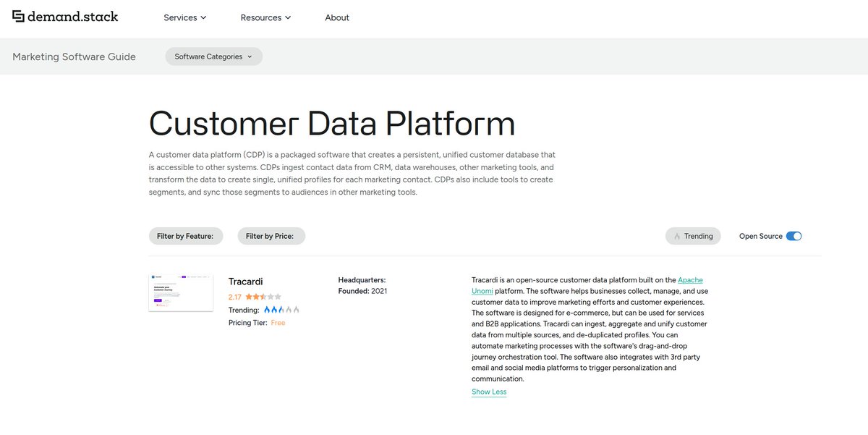The width and height of the screenshot is (868, 435).
Task: Open the Marketing Software Guide link
Action: tap(74, 56)
